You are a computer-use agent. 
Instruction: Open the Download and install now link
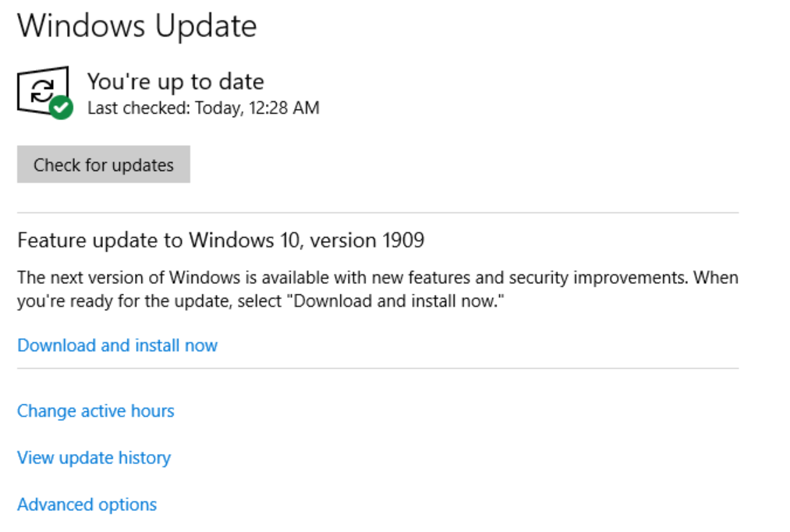(x=117, y=346)
